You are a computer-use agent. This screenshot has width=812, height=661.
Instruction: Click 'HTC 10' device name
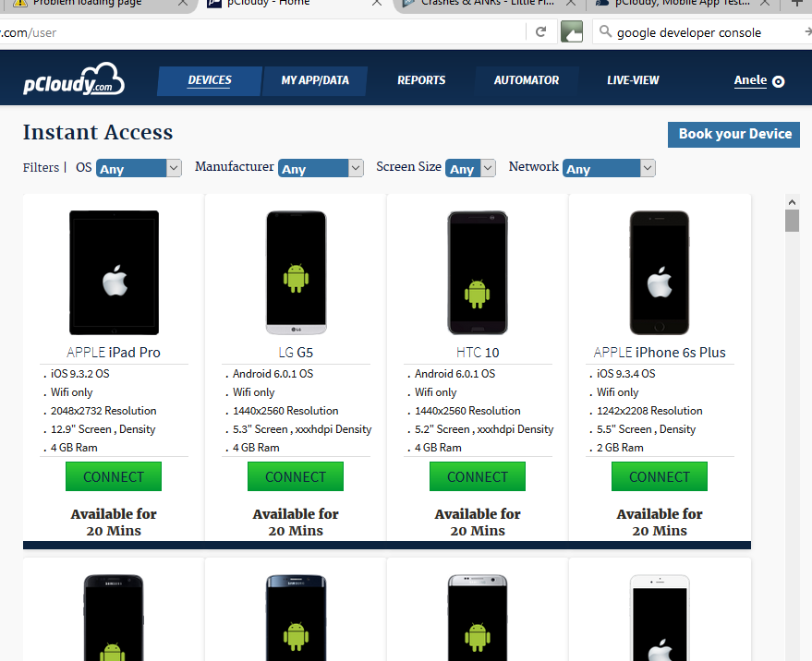[x=478, y=353]
